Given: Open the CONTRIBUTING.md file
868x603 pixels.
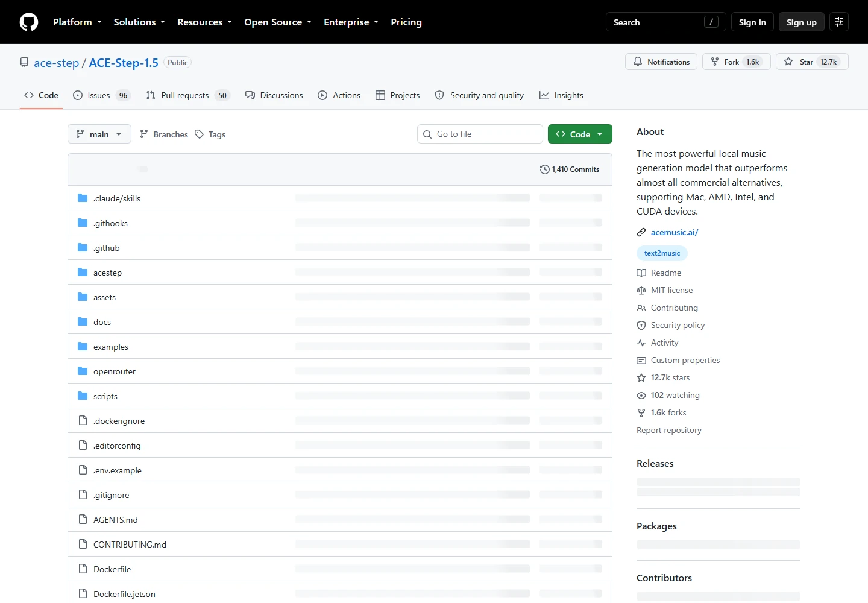Looking at the screenshot, I should (x=130, y=545).
